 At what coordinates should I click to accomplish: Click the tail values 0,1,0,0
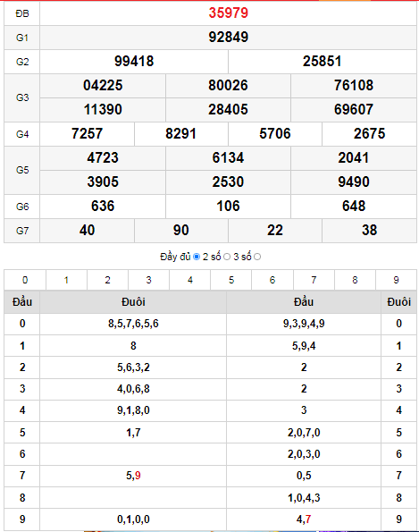coord(133,519)
